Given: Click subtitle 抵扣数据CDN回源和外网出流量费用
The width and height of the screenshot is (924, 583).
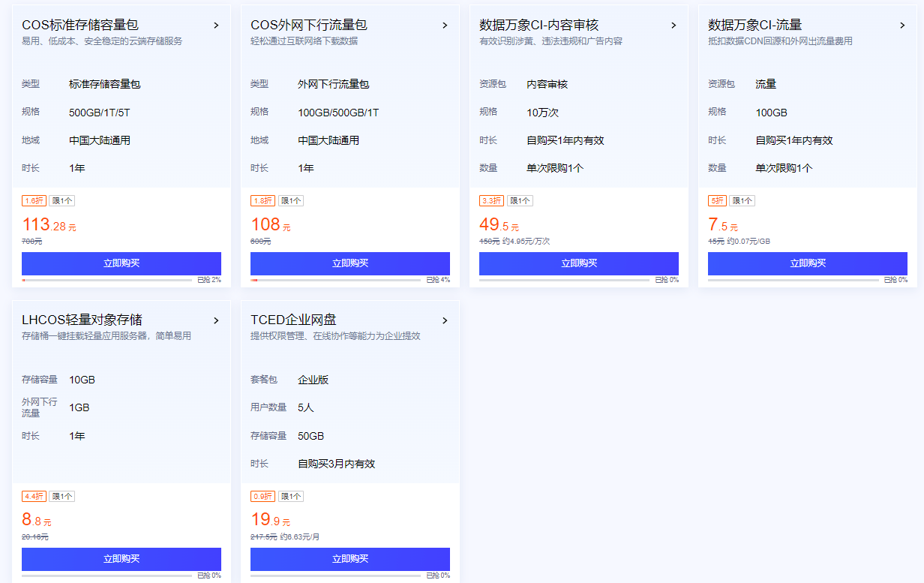Looking at the screenshot, I should pos(780,41).
